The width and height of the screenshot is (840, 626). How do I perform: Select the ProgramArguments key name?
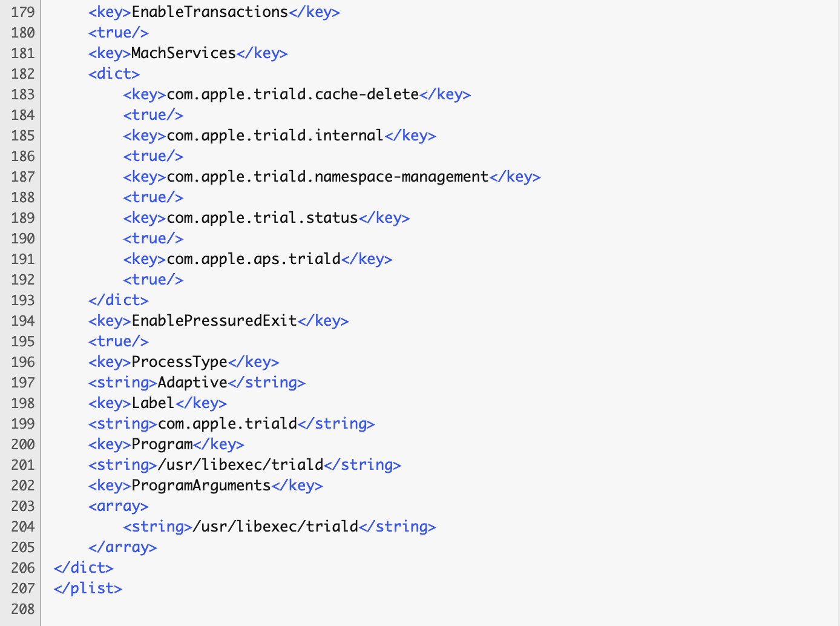pyautogui.click(x=202, y=486)
